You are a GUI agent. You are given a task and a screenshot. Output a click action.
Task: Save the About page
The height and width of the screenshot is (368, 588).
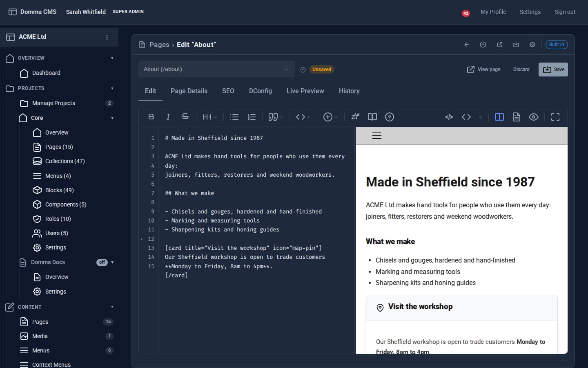point(553,70)
